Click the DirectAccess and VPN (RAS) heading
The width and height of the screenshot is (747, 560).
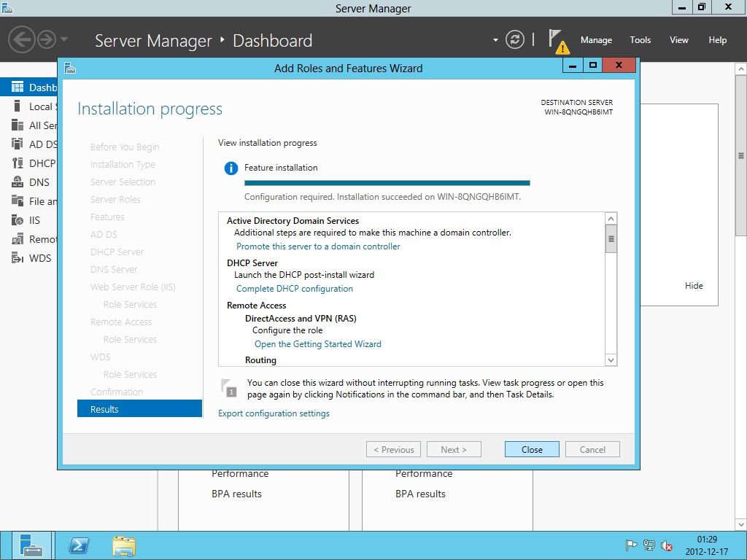point(301,318)
